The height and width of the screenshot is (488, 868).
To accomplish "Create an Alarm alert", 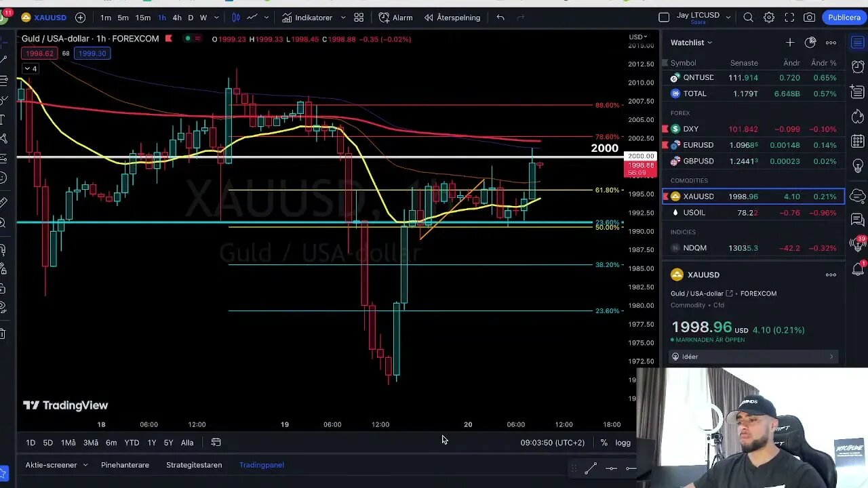I will (396, 18).
